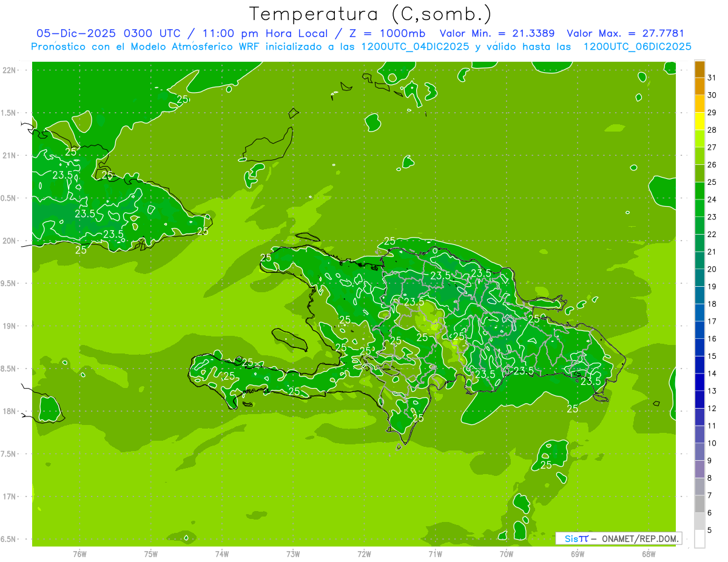Click the yellow legend band between 28 and 29
Screen dimensions: 728x562
(x=699, y=121)
